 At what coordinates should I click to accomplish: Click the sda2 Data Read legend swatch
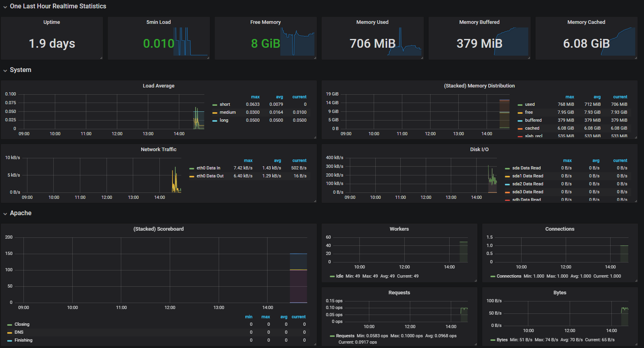507,184
